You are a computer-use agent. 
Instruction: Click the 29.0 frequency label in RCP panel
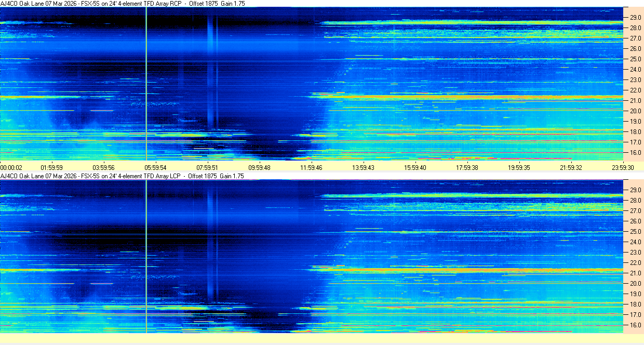coord(635,18)
